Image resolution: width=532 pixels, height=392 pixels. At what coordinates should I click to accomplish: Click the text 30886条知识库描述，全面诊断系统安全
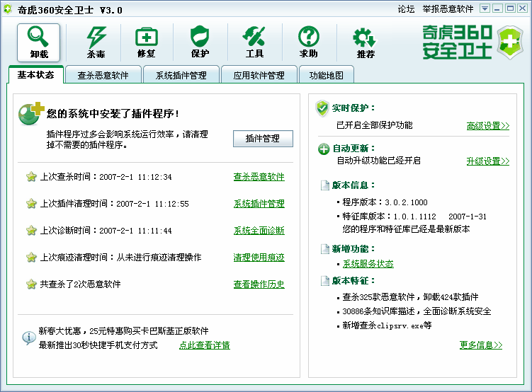[x=417, y=311]
